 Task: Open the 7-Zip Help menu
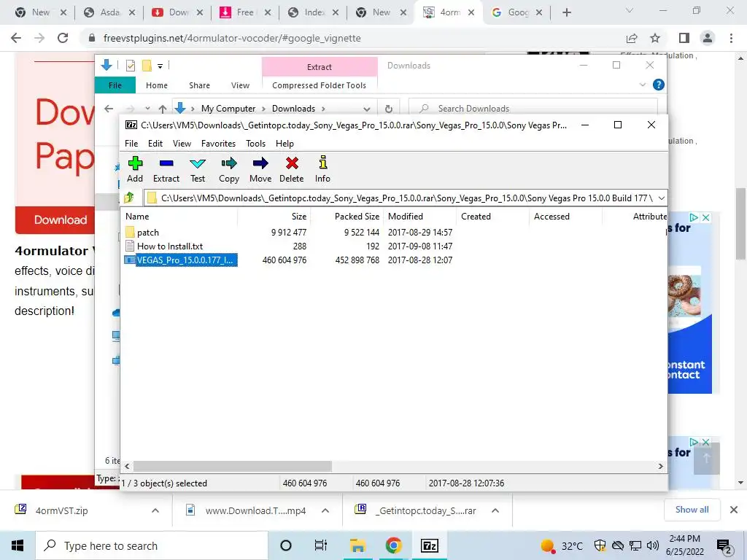(285, 144)
